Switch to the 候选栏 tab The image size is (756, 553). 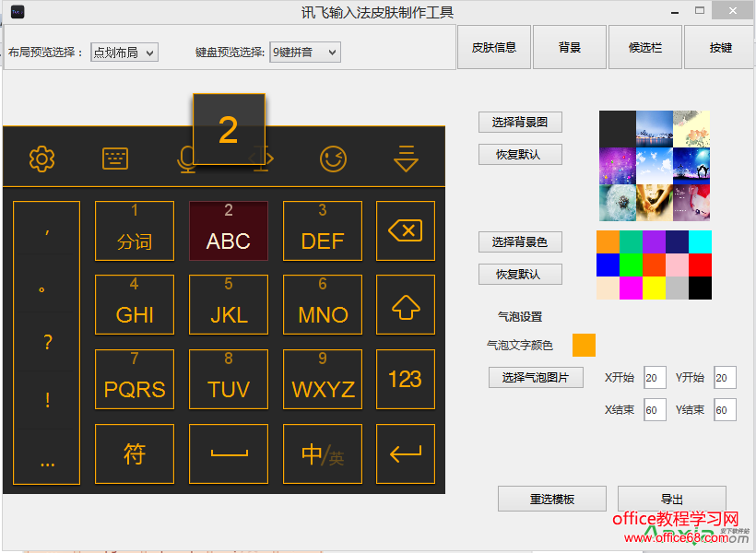point(644,46)
